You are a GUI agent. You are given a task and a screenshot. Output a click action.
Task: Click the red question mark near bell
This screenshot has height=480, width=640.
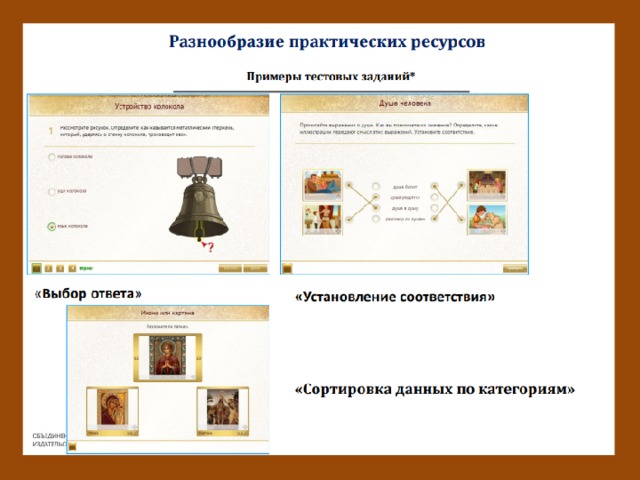208,248
